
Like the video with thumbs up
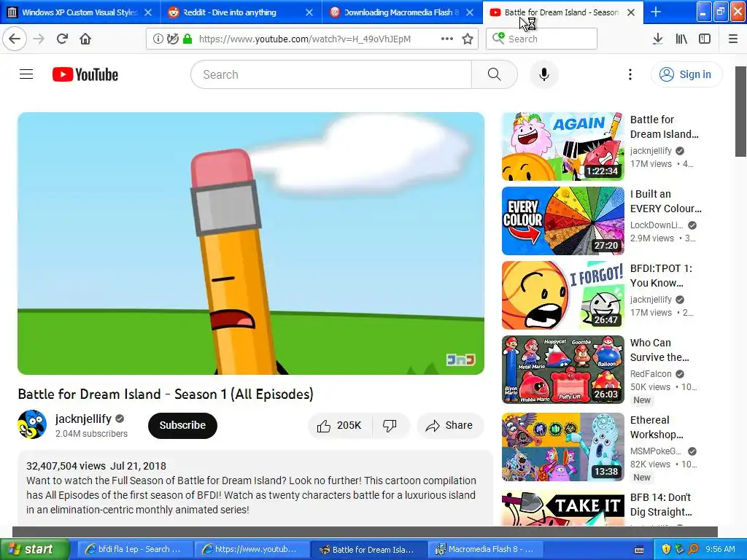[x=340, y=425]
